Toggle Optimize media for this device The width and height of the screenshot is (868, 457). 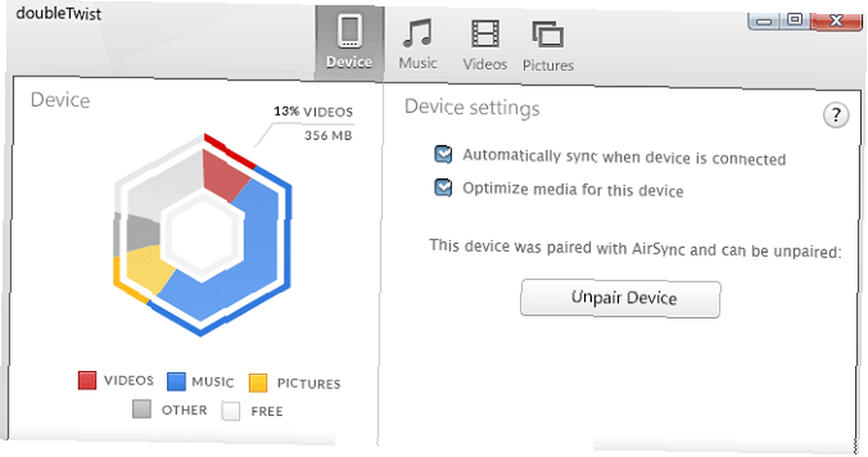point(443,188)
